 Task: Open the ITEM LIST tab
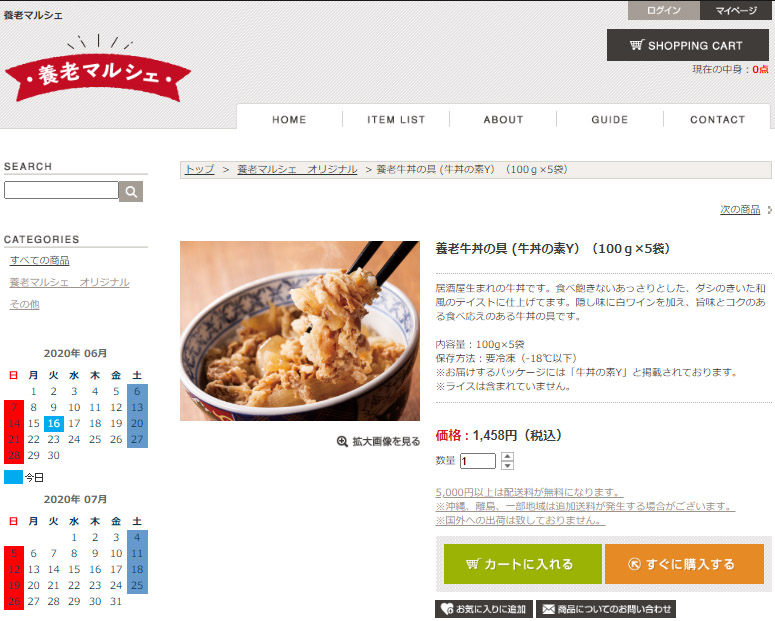coord(396,120)
